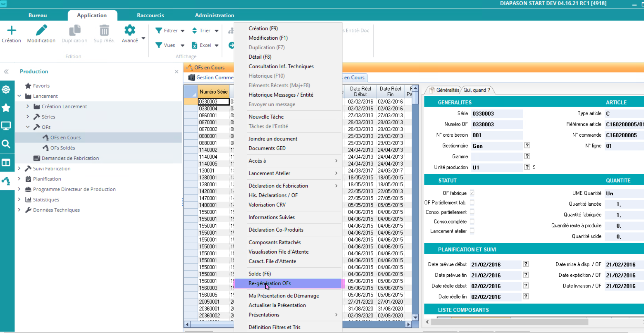
Task: Select Re-génération OFs menu entry
Action: [x=270, y=283]
